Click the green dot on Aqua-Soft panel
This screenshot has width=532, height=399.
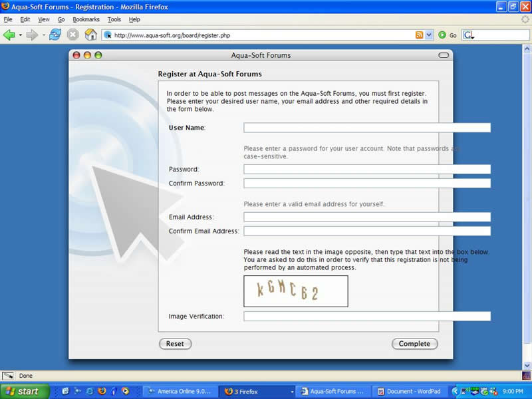click(98, 55)
